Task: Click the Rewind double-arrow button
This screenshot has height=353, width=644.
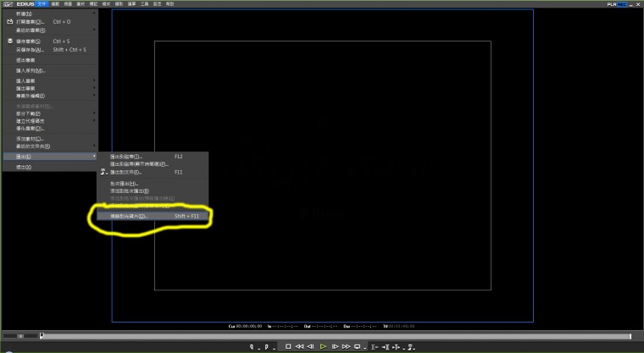Action: (x=299, y=347)
